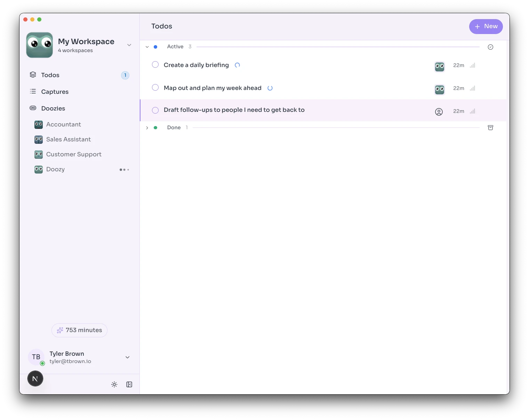
Task: Open the Captures section
Action: [55, 91]
